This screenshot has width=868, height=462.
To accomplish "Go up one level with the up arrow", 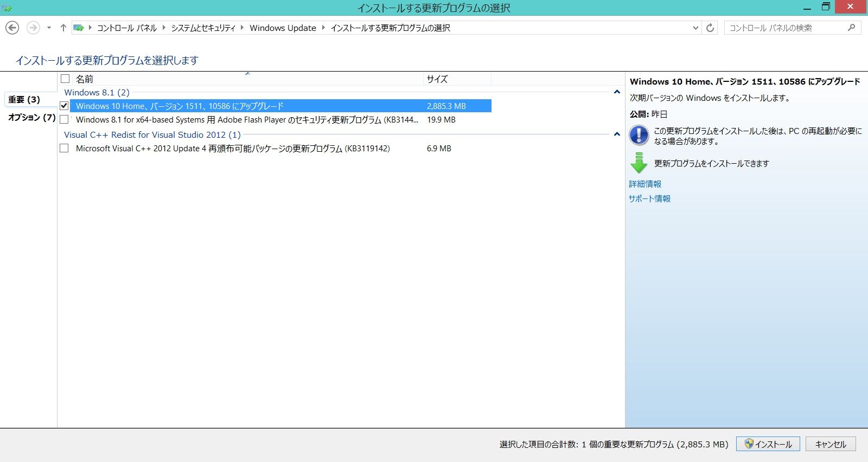I will (x=63, y=28).
